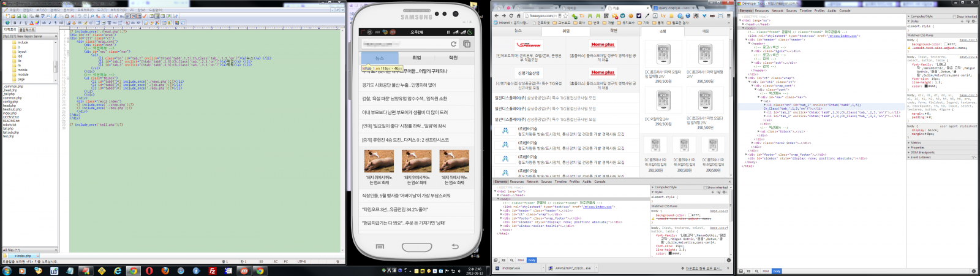
Task: Bookmark the page with the star icon
Action: coord(565,16)
